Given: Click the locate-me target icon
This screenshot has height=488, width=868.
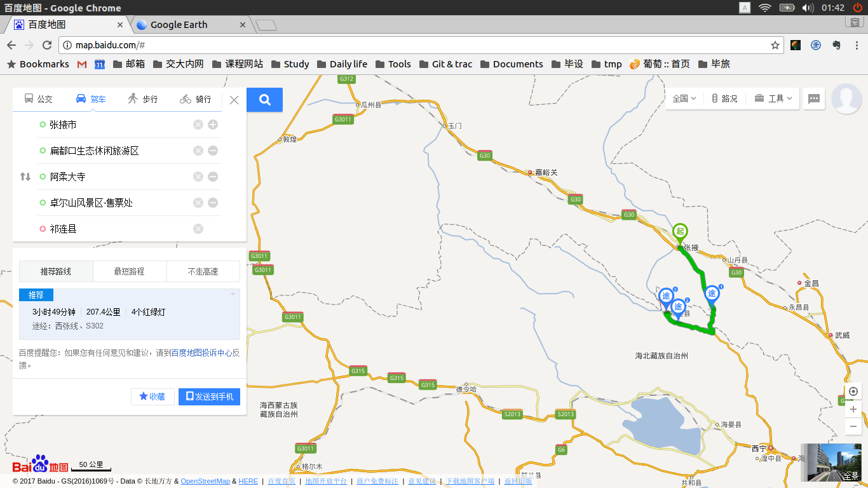Looking at the screenshot, I should 853,391.
